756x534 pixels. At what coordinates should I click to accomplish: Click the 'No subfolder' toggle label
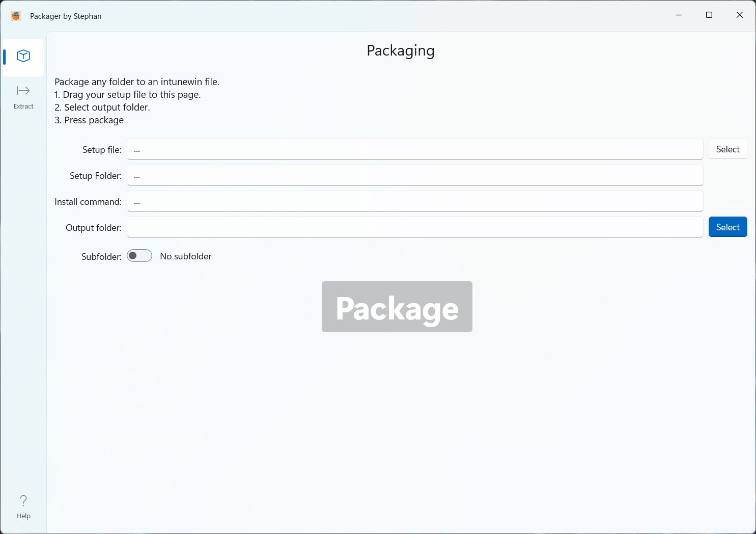185,256
